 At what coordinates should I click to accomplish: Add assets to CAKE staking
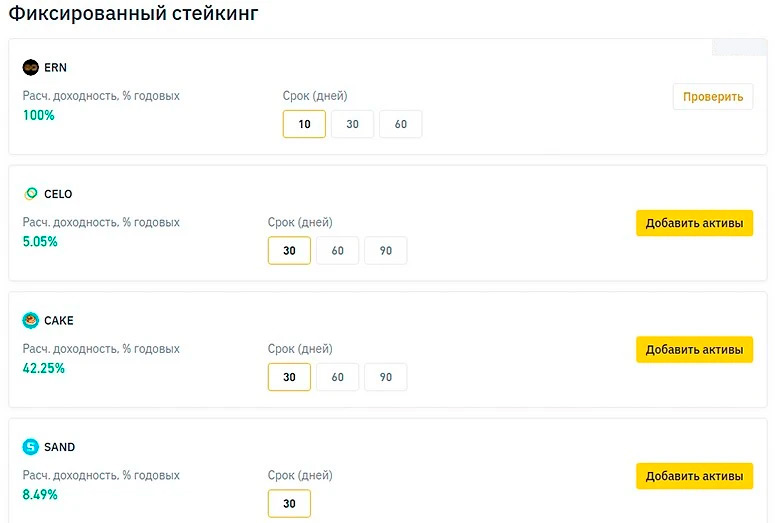pyautogui.click(x=694, y=350)
